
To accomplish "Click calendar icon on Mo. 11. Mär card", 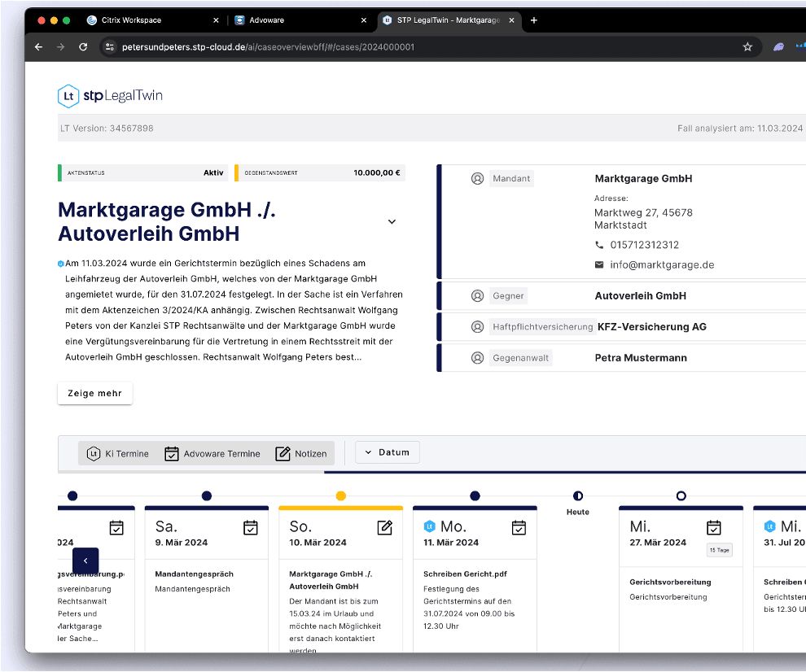I will click(519, 528).
